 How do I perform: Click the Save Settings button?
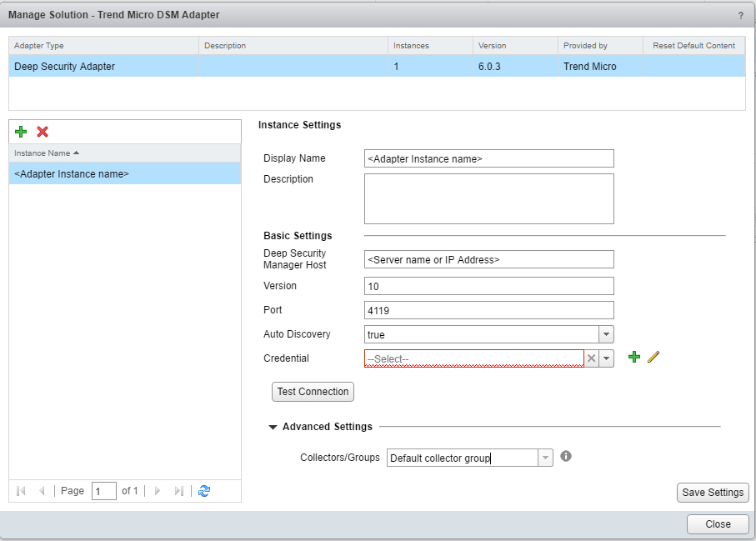(x=713, y=493)
